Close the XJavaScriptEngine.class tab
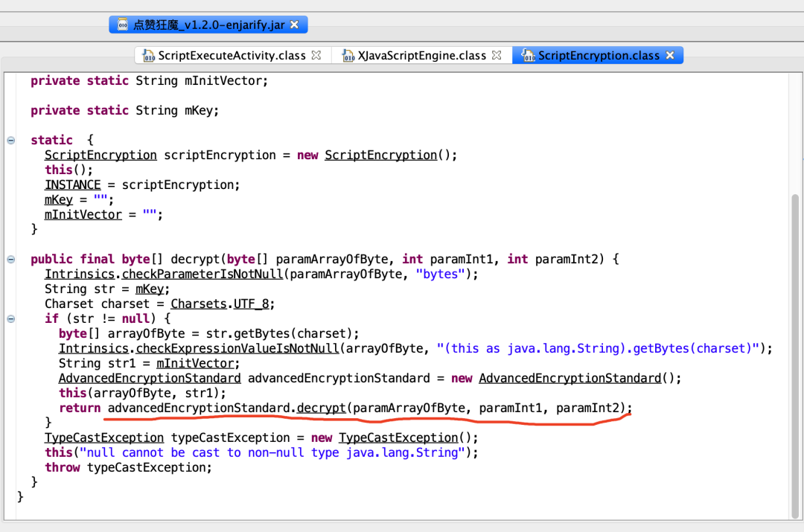 497,55
